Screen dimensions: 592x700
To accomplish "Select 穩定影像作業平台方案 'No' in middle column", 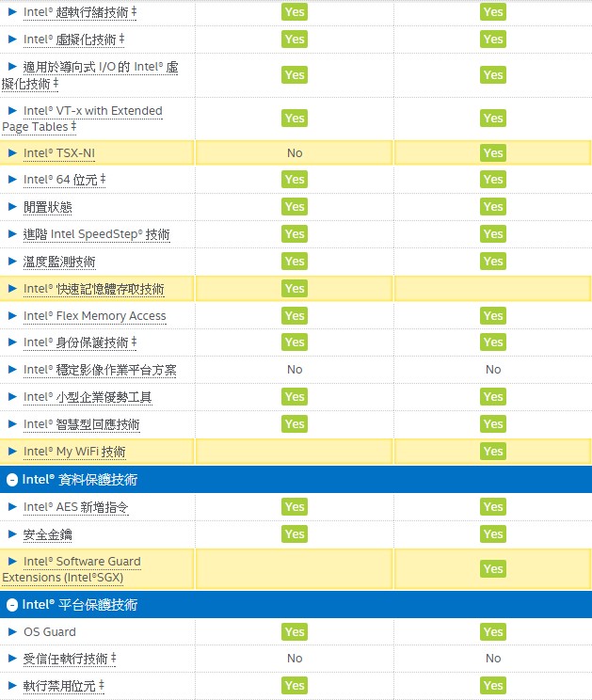I will click(x=295, y=370).
